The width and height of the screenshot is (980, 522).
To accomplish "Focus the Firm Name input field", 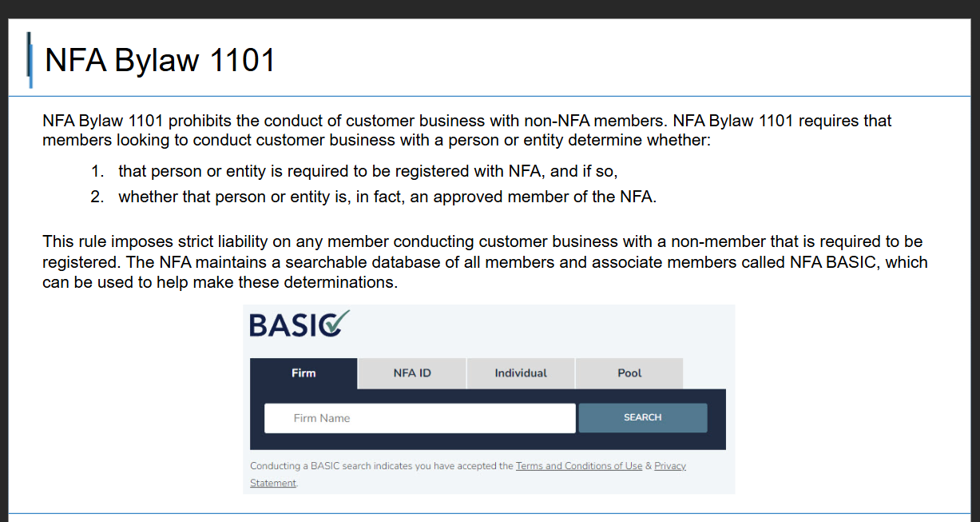I will click(420, 418).
